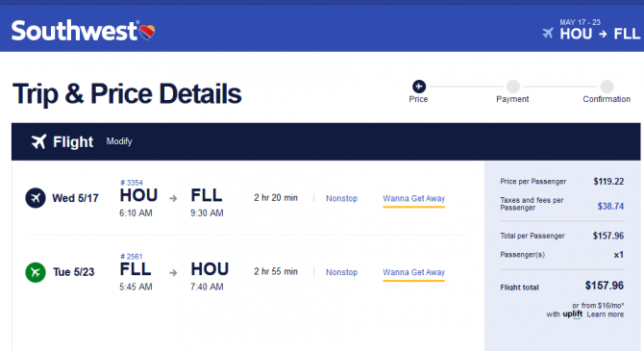The height and width of the screenshot is (351, 644).
Task: Click the Southwest heart icon
Action: pos(147,32)
